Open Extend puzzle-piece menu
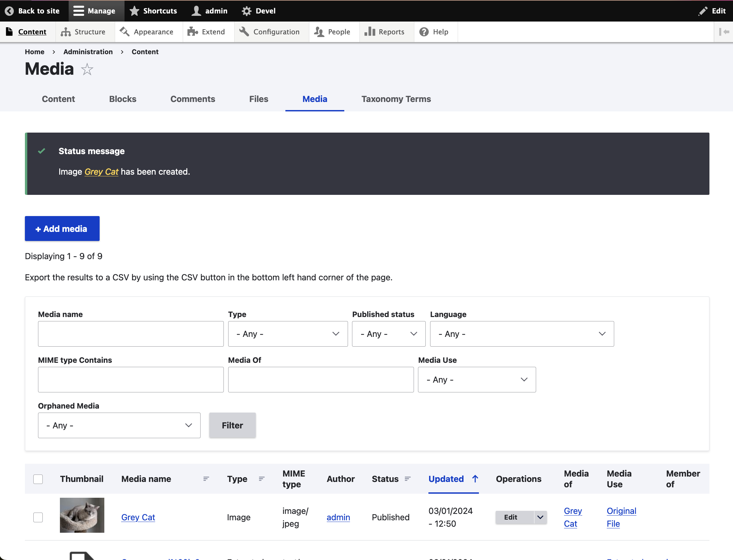 (x=193, y=32)
